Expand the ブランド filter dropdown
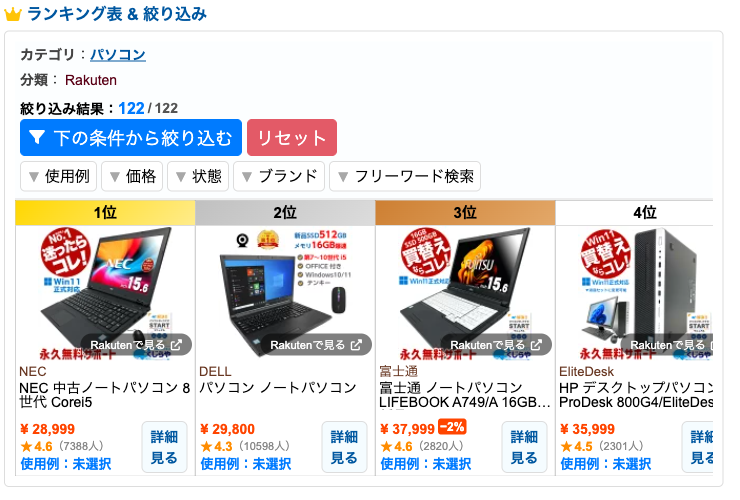 point(279,177)
